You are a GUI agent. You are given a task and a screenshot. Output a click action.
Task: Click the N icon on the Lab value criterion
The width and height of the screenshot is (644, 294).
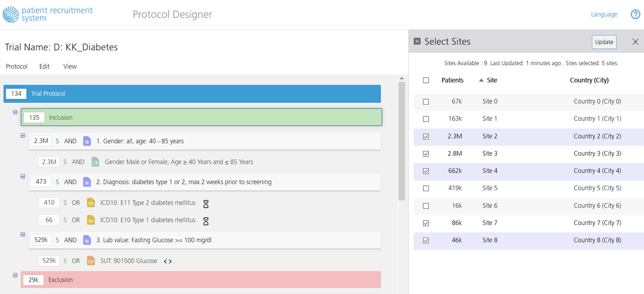pyautogui.click(x=87, y=240)
